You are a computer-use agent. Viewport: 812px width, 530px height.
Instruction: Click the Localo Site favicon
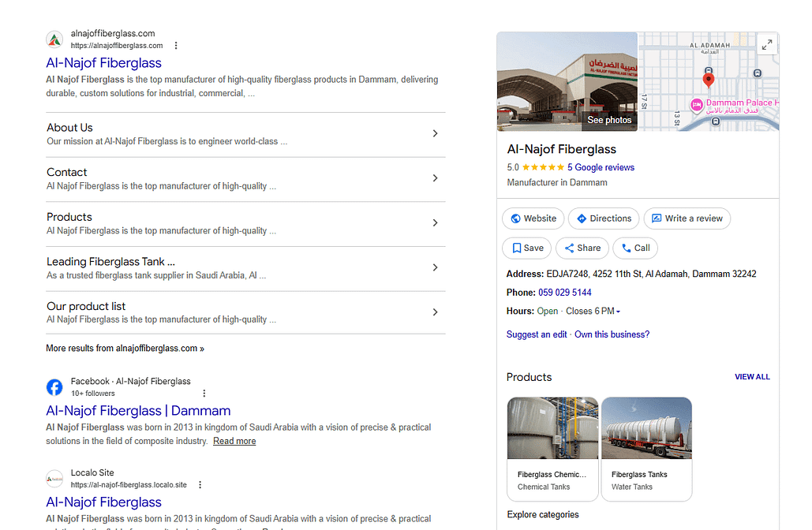click(54, 479)
